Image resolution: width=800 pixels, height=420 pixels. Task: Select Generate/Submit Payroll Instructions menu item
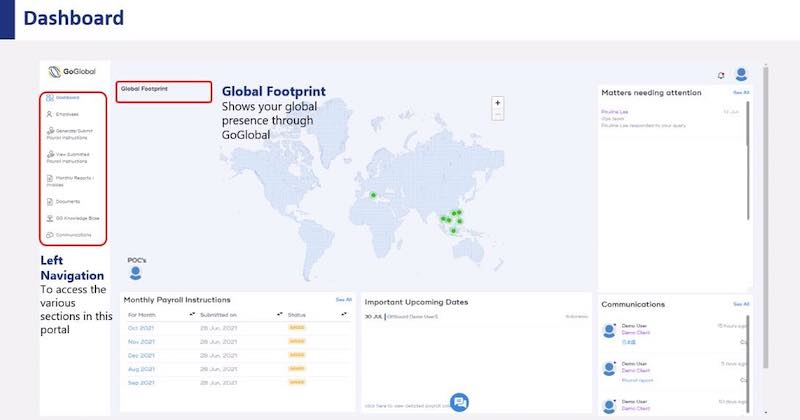point(70,134)
